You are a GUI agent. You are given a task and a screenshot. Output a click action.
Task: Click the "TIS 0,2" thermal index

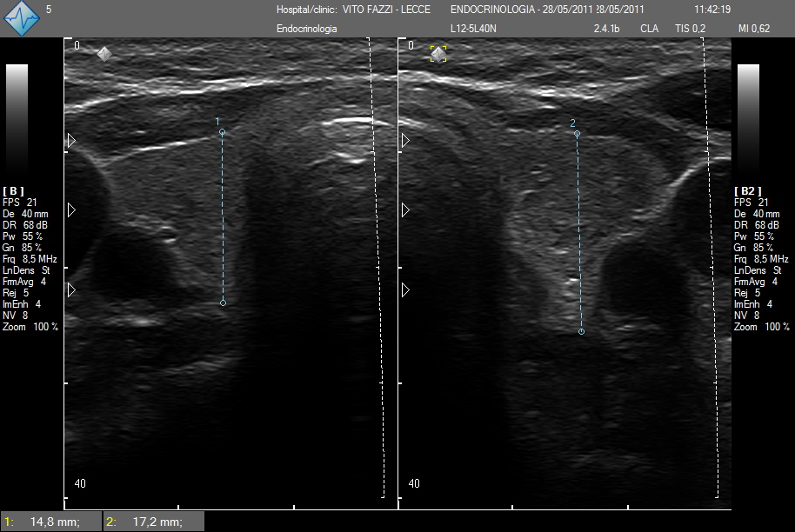click(x=690, y=29)
